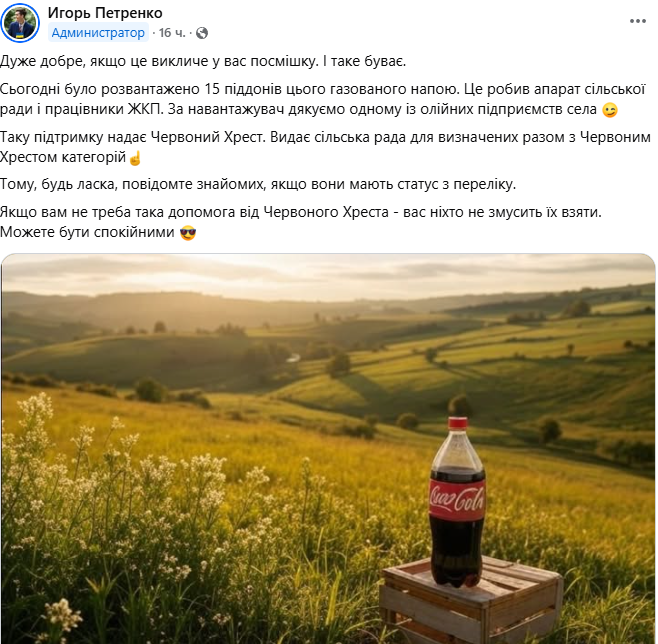658x644 pixels.
Task: Click the text Можете бути спокійними
Action: 87,232
